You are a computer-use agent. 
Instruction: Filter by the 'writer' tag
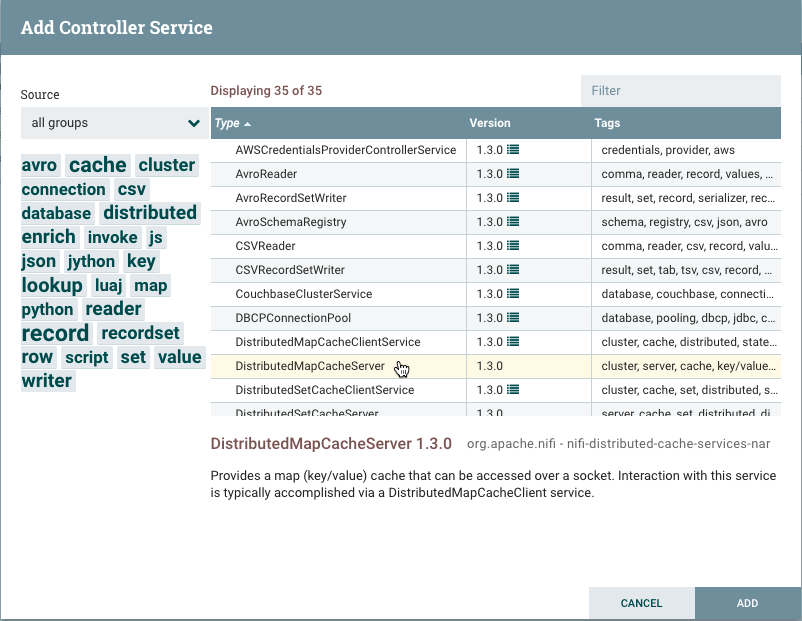pos(47,381)
